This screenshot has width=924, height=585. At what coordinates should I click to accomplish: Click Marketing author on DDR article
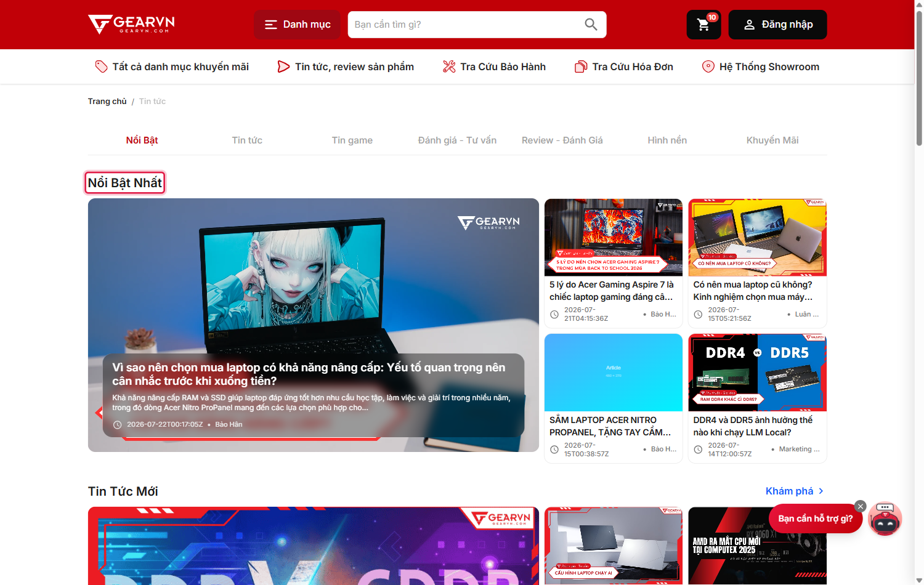pyautogui.click(x=799, y=450)
